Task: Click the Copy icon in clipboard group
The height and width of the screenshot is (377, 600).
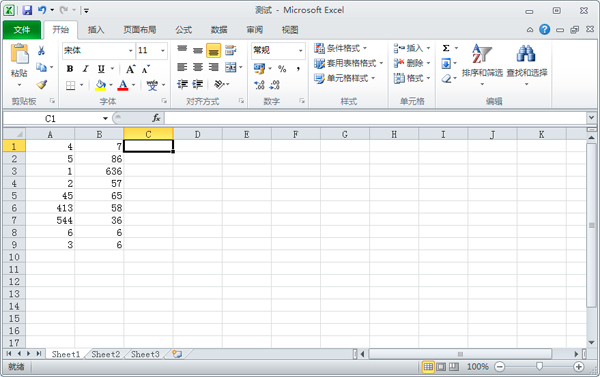Action: 41,68
